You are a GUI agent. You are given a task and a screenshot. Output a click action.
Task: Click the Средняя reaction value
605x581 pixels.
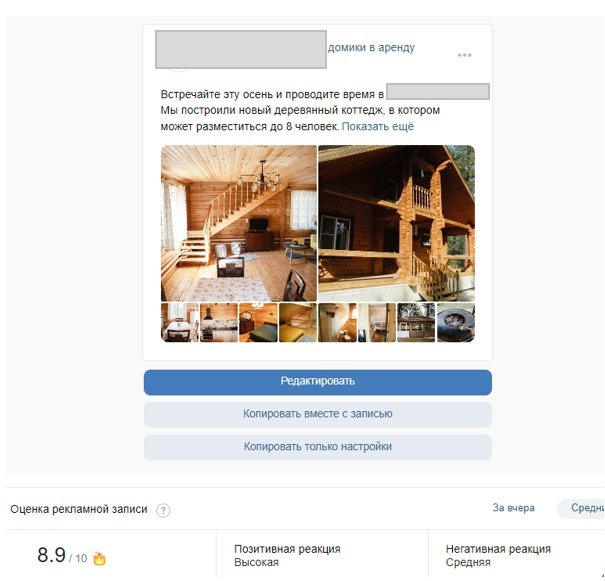[468, 562]
